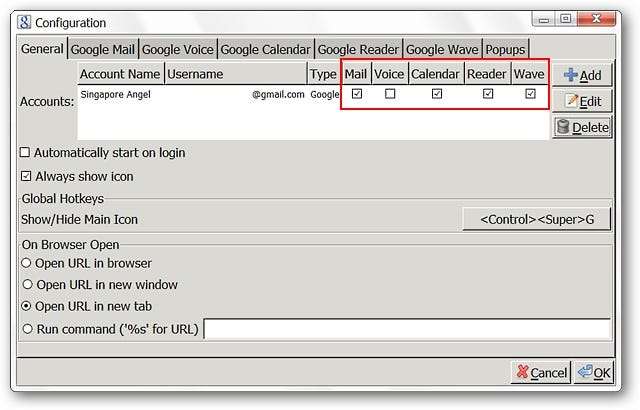Confirm settings with OK button
640x410 pixels.
594,372
